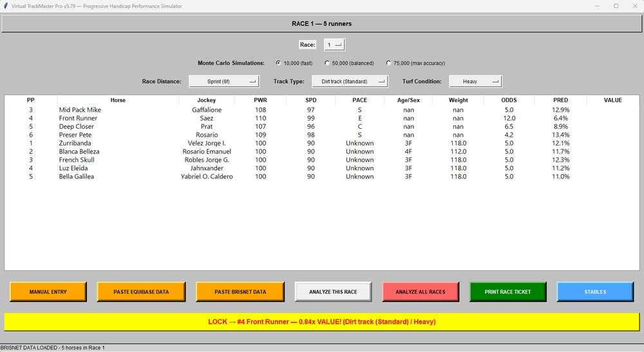Sort by the ODDS column header
The height and width of the screenshot is (352, 644).
point(509,100)
